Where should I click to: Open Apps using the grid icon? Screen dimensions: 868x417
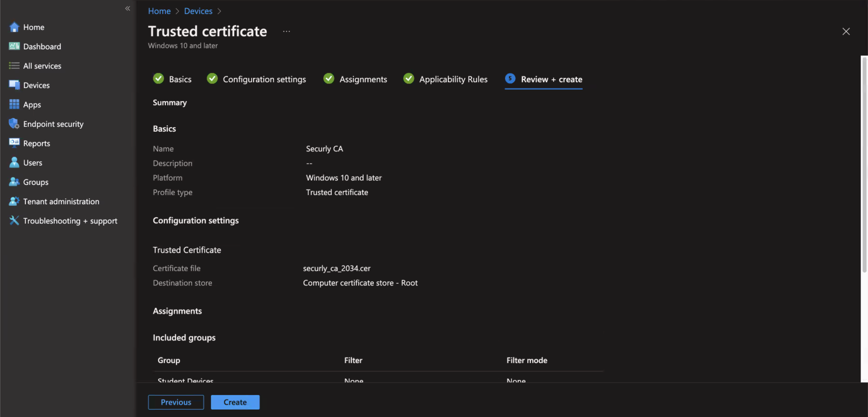14,104
